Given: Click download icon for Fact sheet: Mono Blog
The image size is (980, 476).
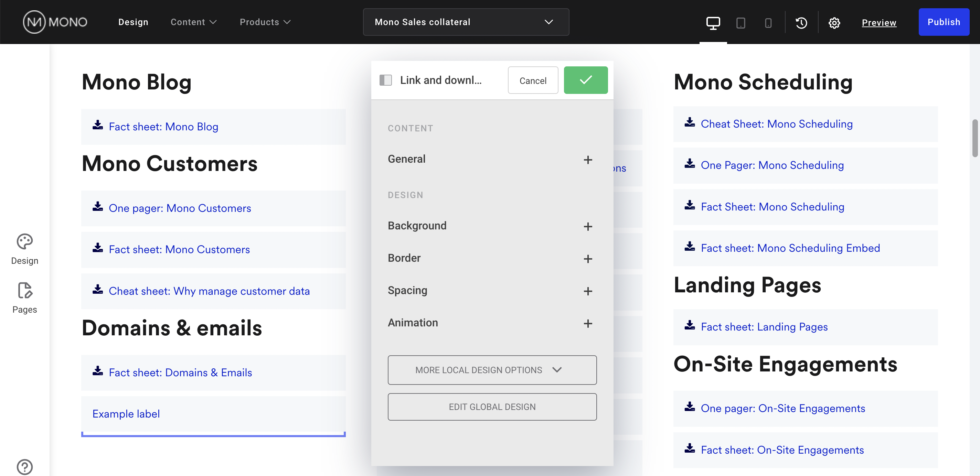Looking at the screenshot, I should (x=98, y=125).
